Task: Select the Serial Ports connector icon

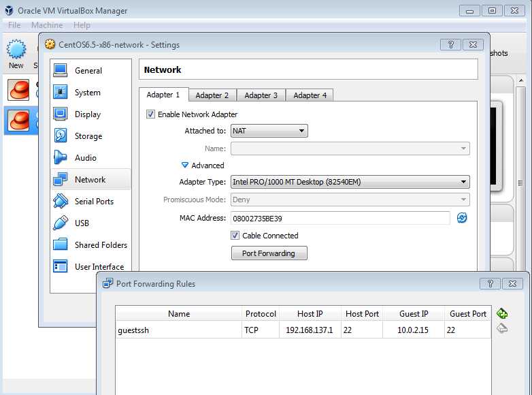Action: (61, 201)
